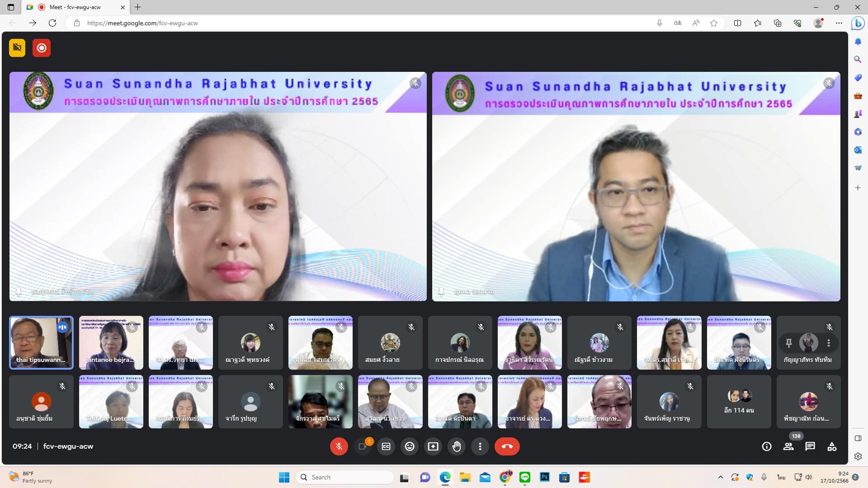868x488 pixels.
Task: Show hidden system tray icons chevron
Action: coord(721,477)
